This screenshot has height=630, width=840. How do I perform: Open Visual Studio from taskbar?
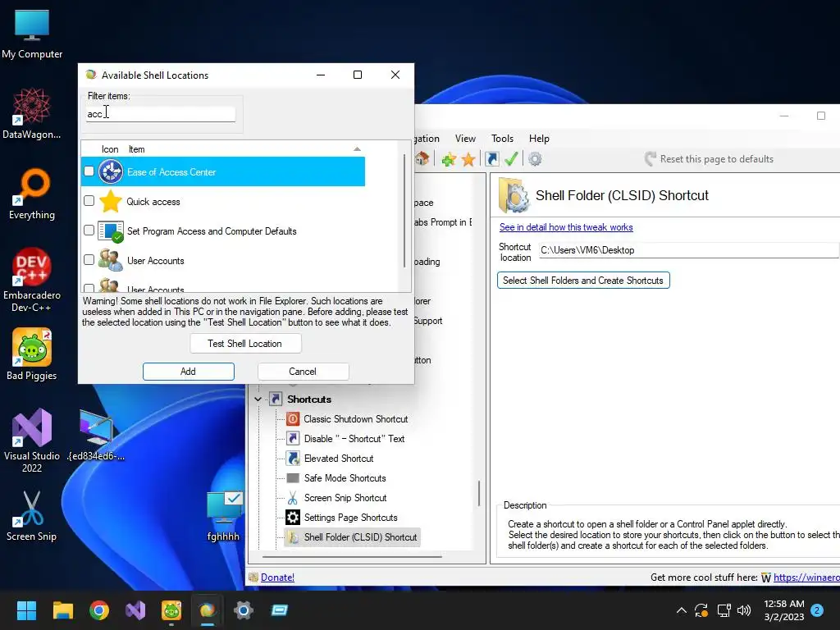135,610
